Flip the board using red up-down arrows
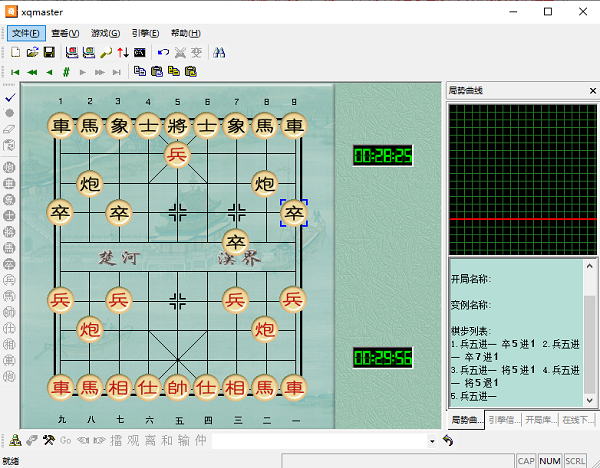 (123, 52)
